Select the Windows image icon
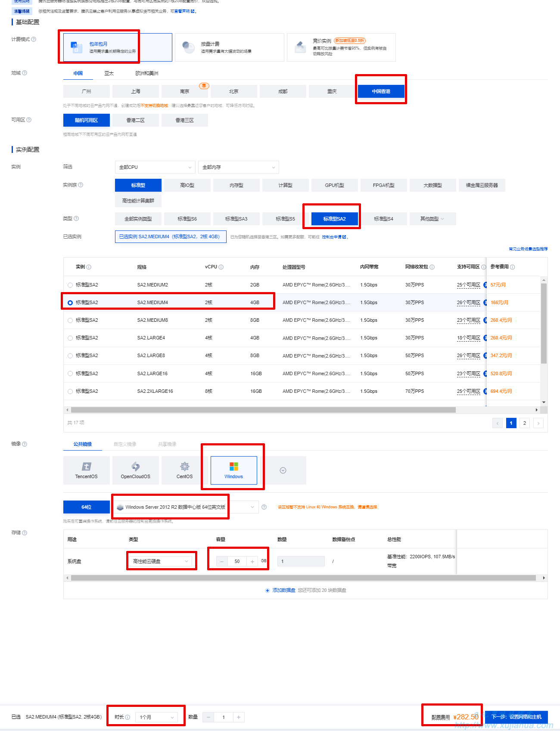Image resolution: width=560 pixels, height=731 pixels. [x=234, y=470]
